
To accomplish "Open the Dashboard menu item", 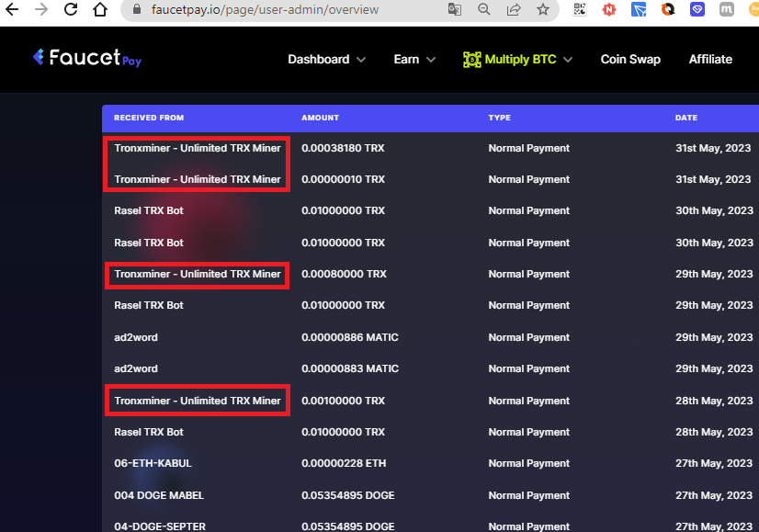I will click(x=319, y=59).
